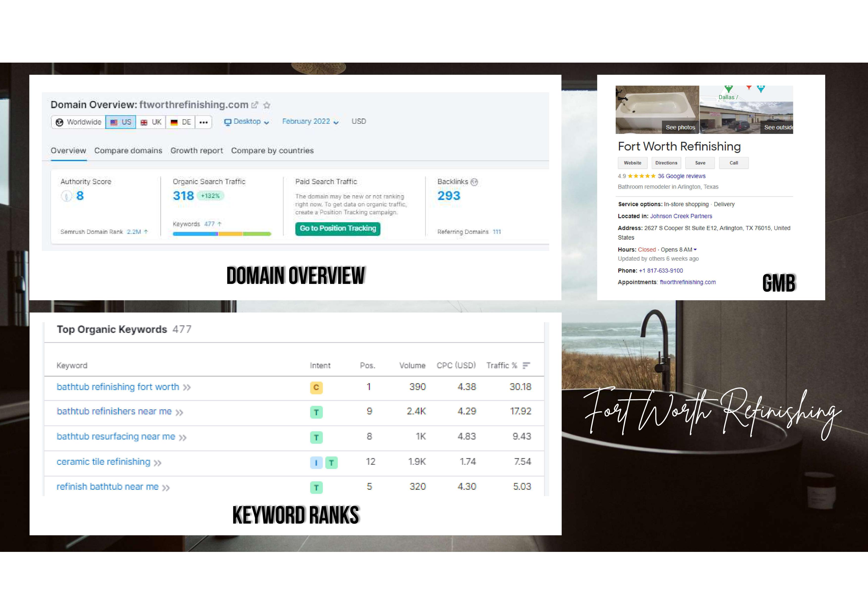The width and height of the screenshot is (868, 614).
Task: Open the February 2022 date dropdown
Action: point(310,122)
